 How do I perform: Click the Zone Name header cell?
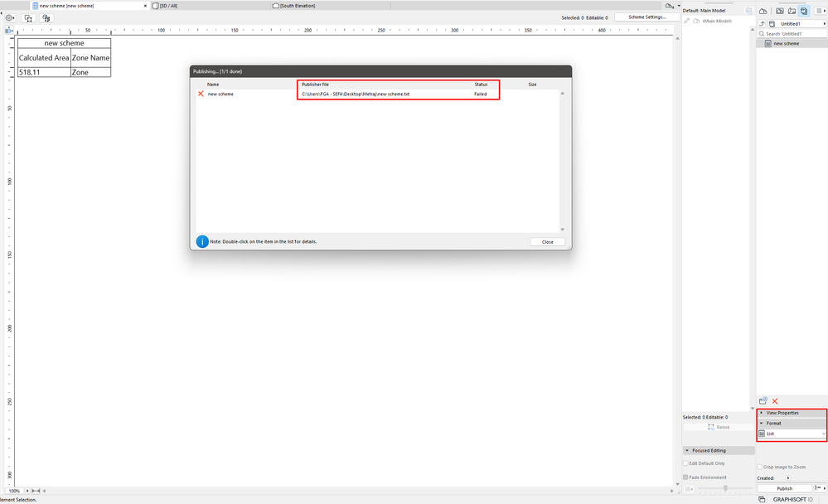tap(91, 57)
